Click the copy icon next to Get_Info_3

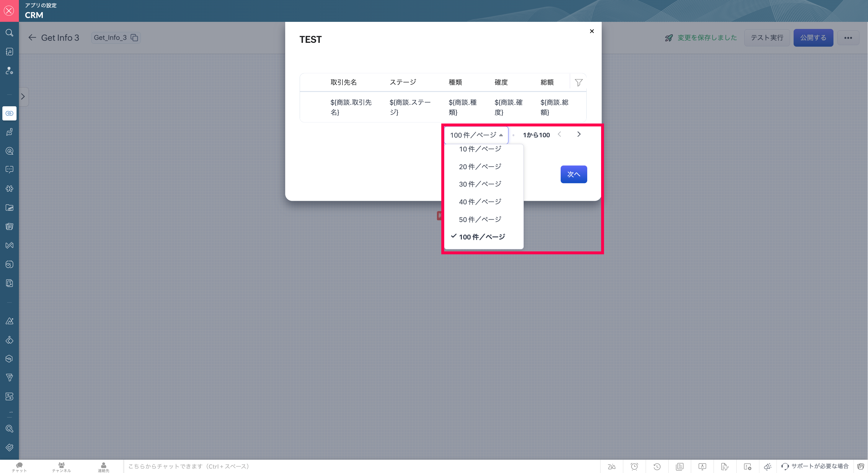point(134,38)
